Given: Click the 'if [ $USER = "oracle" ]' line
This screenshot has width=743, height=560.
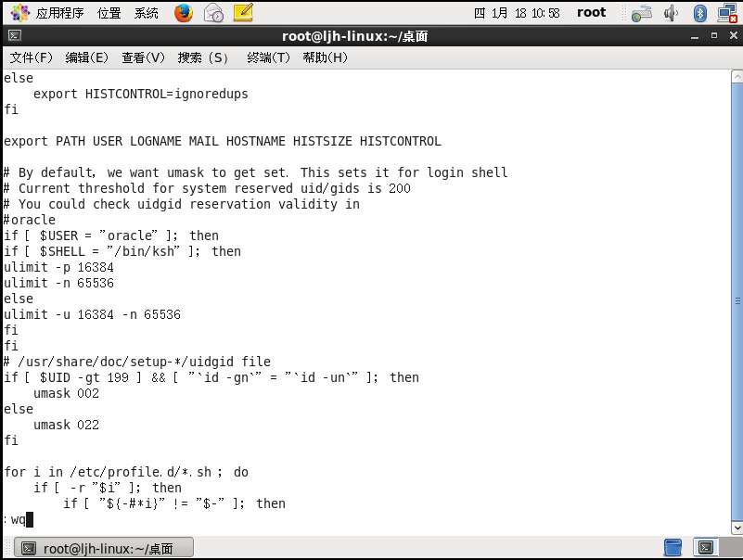Looking at the screenshot, I should pos(111,235).
